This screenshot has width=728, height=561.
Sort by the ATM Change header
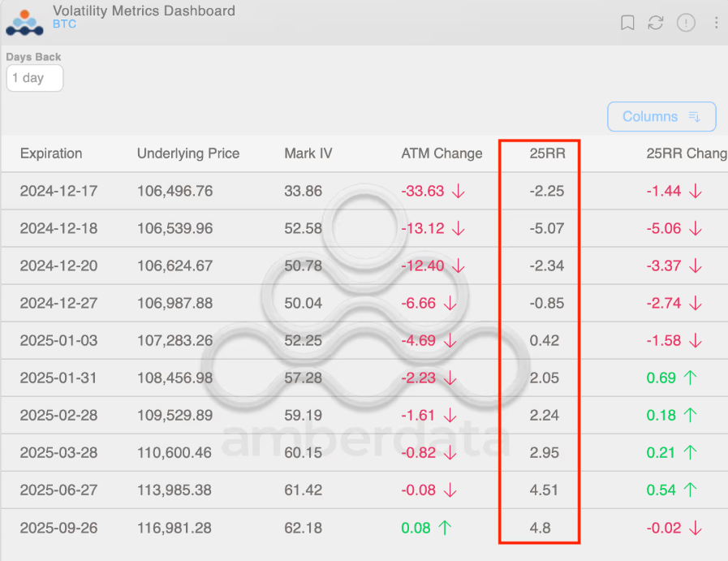442,153
